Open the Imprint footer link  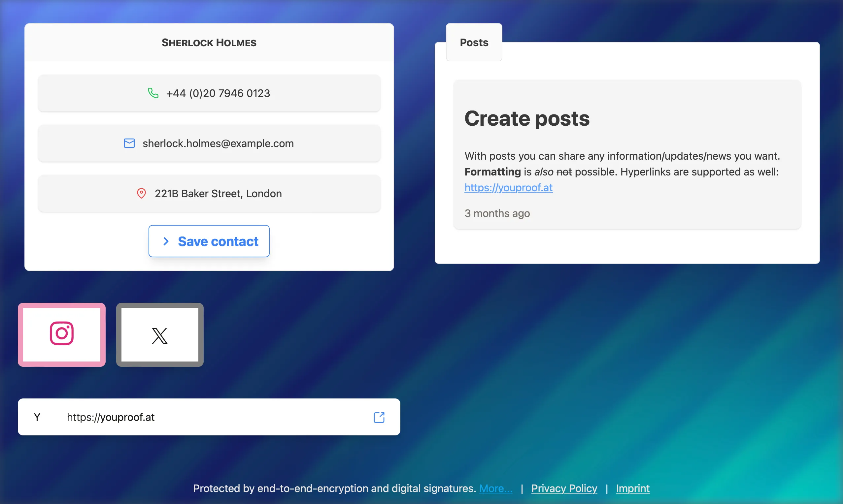[632, 488]
